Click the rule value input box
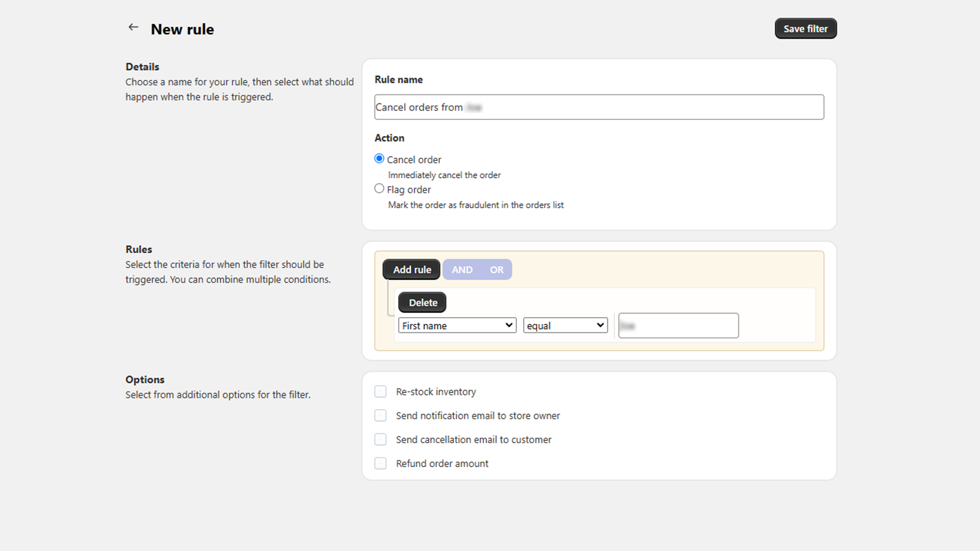Screen dimensions: 980x551 pyautogui.click(x=678, y=326)
